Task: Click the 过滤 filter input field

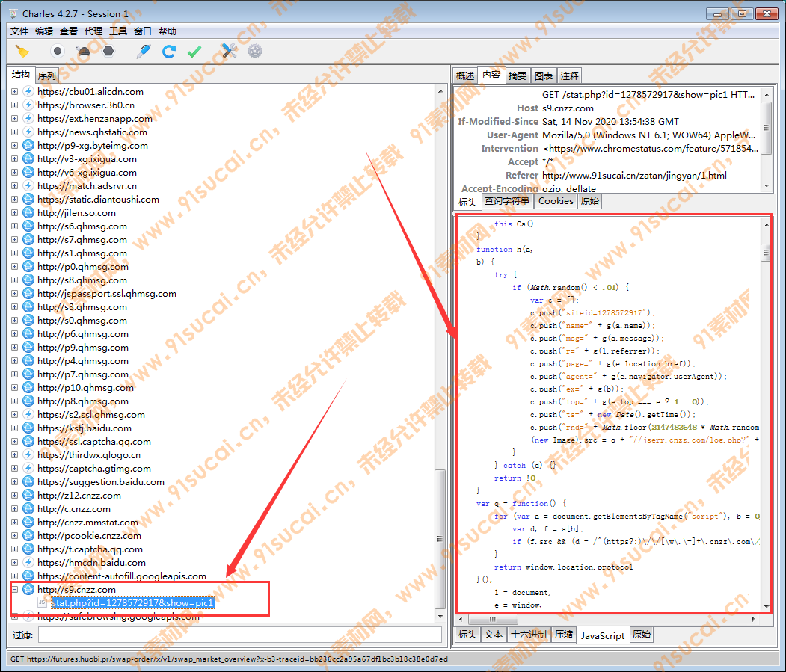Action: (x=239, y=635)
